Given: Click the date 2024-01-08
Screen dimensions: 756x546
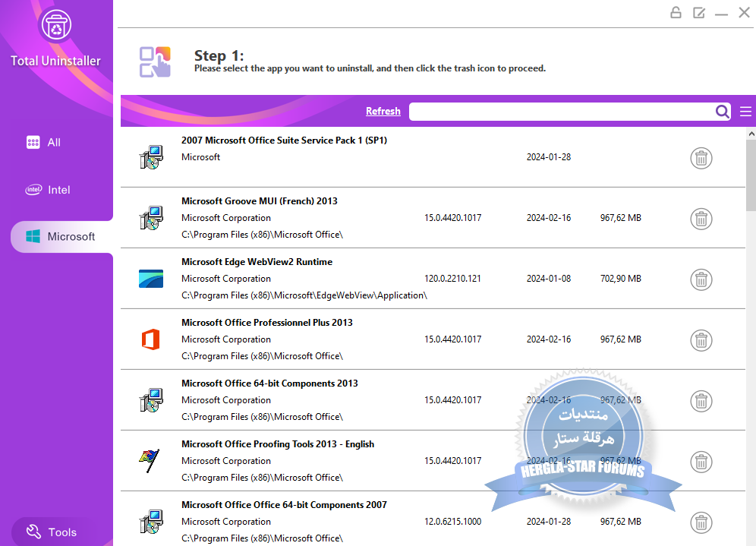Looking at the screenshot, I should coord(549,279).
